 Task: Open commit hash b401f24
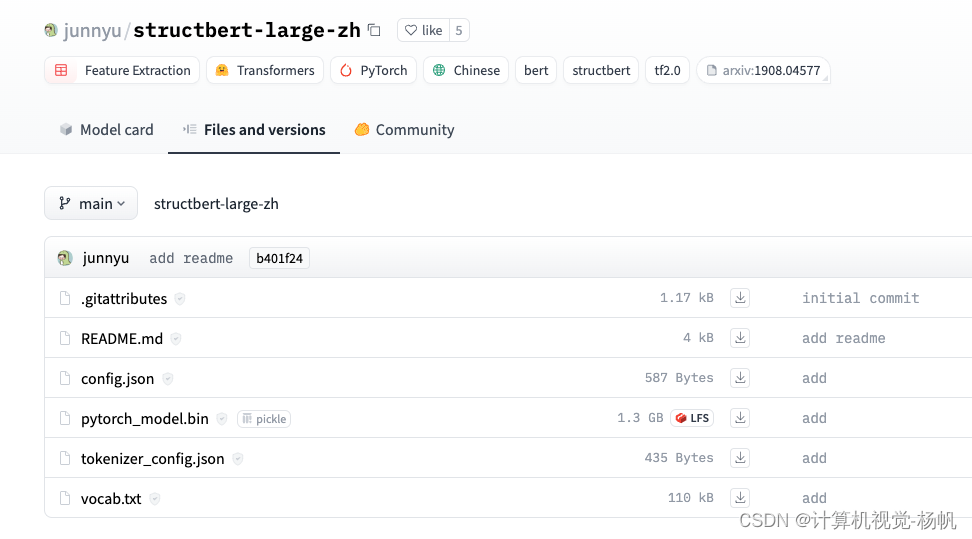tap(280, 258)
